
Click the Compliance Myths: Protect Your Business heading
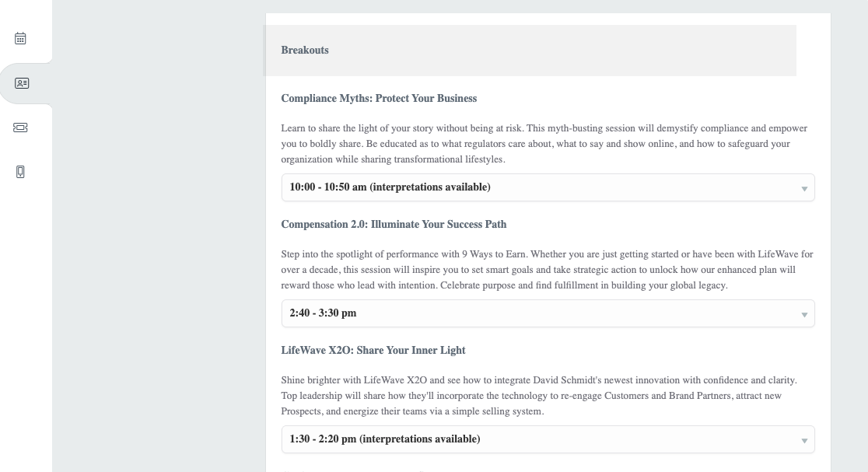click(x=379, y=99)
